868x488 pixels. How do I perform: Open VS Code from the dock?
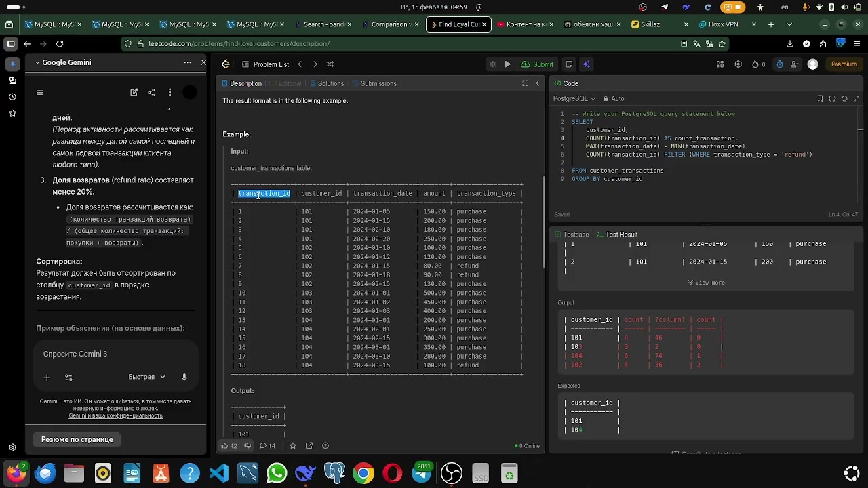[x=219, y=473]
